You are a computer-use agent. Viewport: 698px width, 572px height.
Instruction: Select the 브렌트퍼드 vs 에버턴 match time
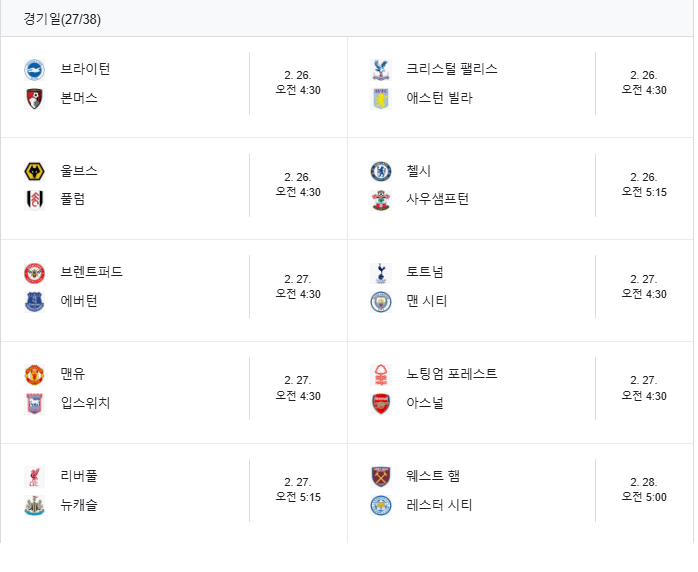[x=298, y=286]
